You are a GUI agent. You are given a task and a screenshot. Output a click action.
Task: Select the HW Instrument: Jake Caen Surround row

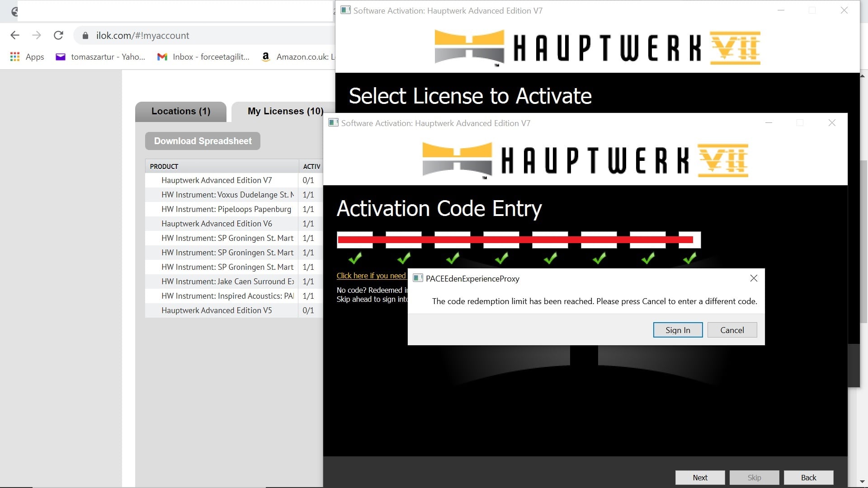point(234,282)
